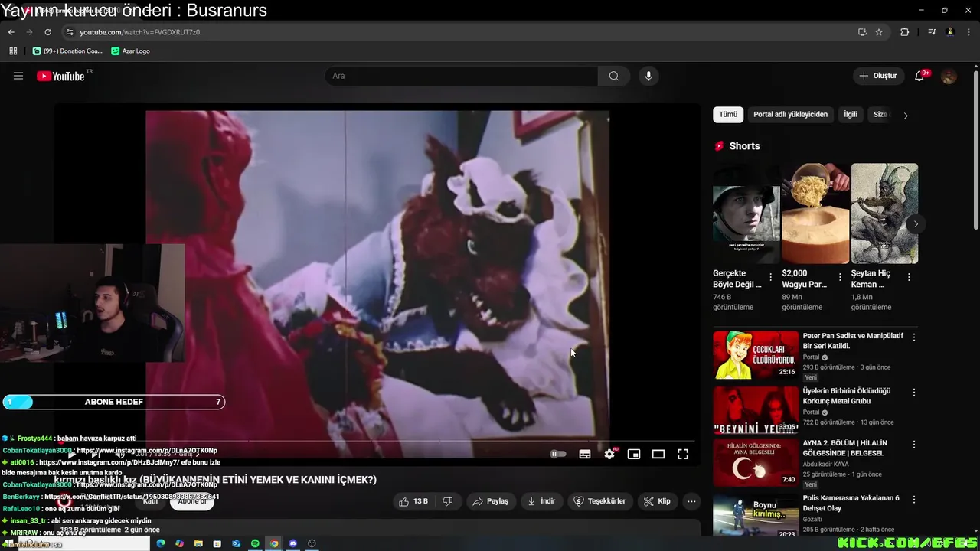Select Portal adlı yükleyiciden chip

[x=790, y=114]
